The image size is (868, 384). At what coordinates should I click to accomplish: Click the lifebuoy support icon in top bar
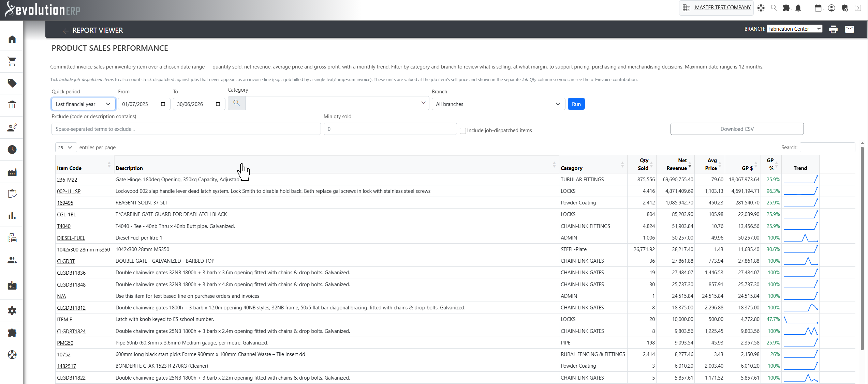coord(761,8)
